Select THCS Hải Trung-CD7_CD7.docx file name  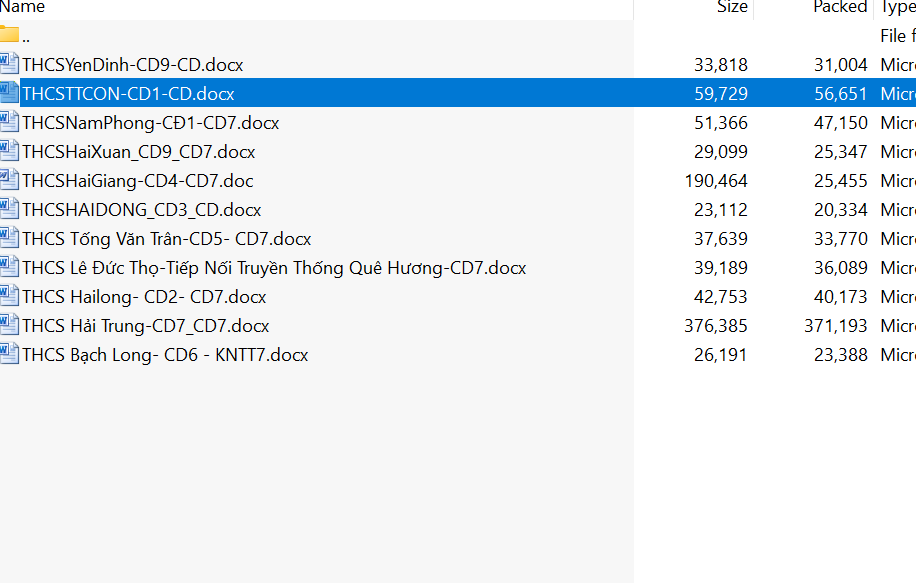[146, 326]
